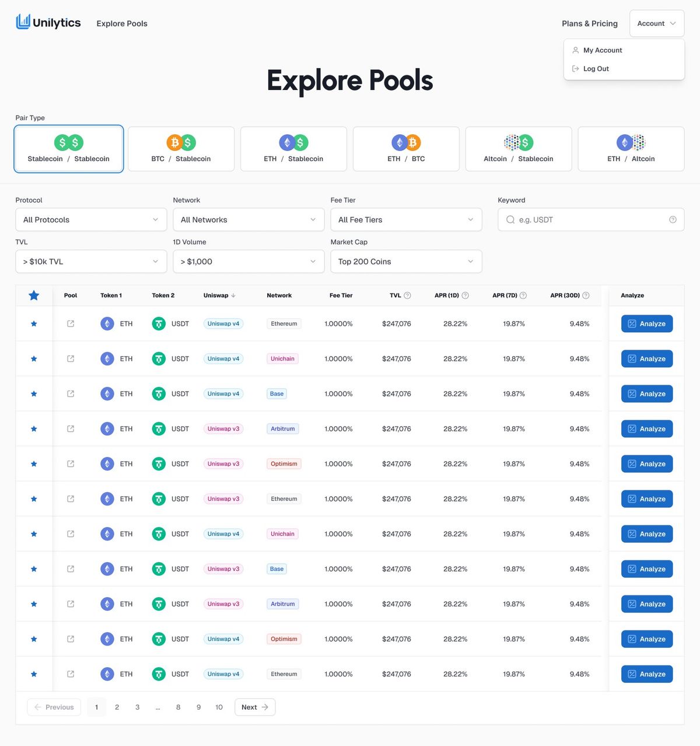Analyze the first Ethereum Uniswap v4 pool
The height and width of the screenshot is (746, 700).
click(647, 323)
